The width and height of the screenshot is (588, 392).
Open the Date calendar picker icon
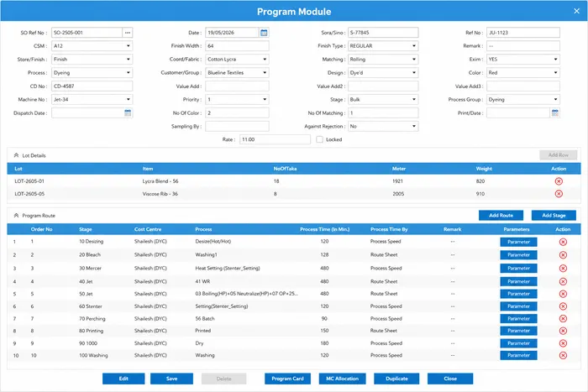coord(264,33)
